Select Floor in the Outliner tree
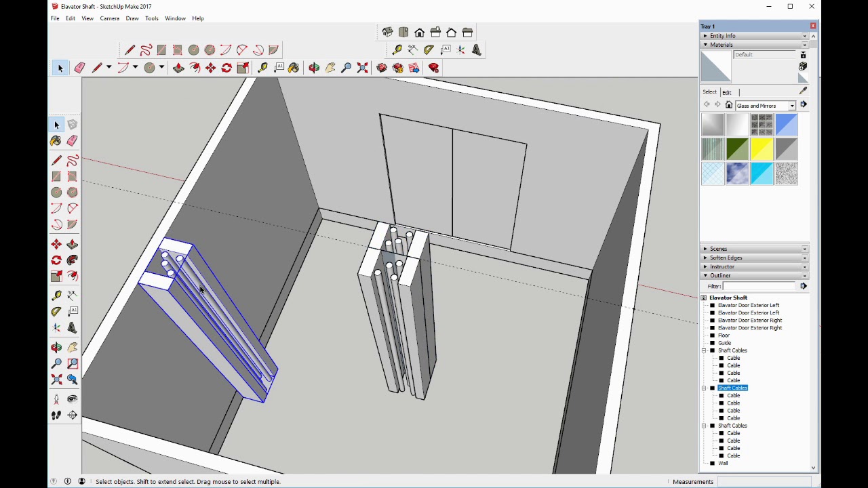The width and height of the screenshot is (868, 488). 724,335
